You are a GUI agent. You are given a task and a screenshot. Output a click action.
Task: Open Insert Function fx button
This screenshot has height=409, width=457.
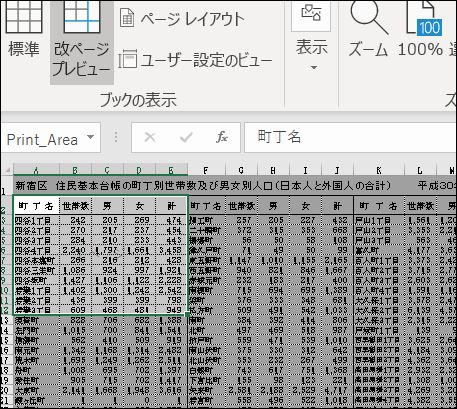click(222, 137)
